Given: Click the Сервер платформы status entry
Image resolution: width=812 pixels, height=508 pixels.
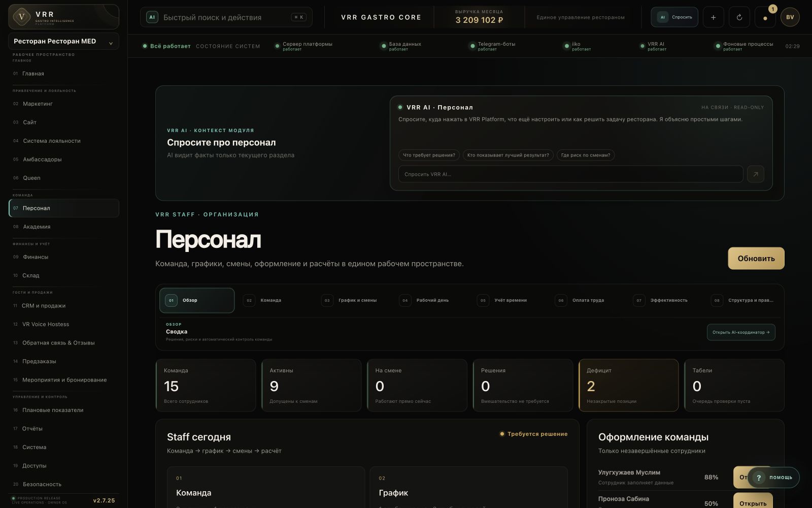Looking at the screenshot, I should pyautogui.click(x=303, y=46).
